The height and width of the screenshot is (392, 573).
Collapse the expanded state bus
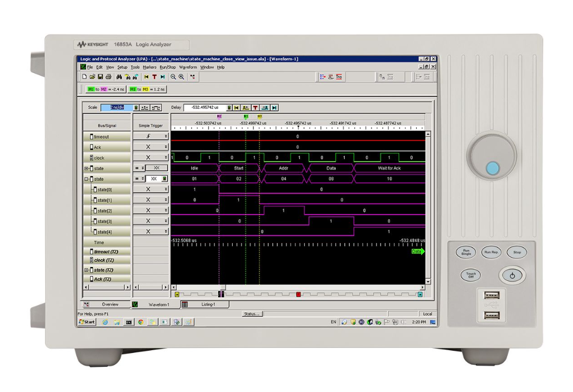tap(86, 179)
